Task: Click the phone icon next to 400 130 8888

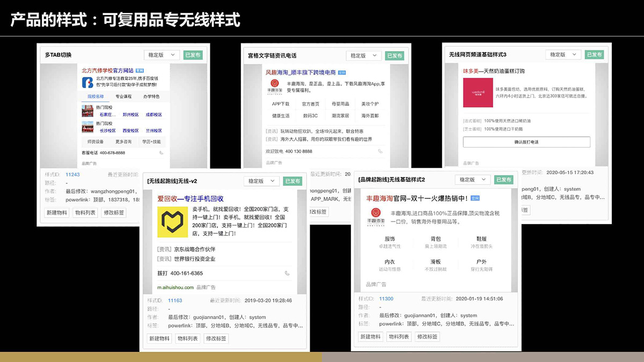Action: [380, 151]
